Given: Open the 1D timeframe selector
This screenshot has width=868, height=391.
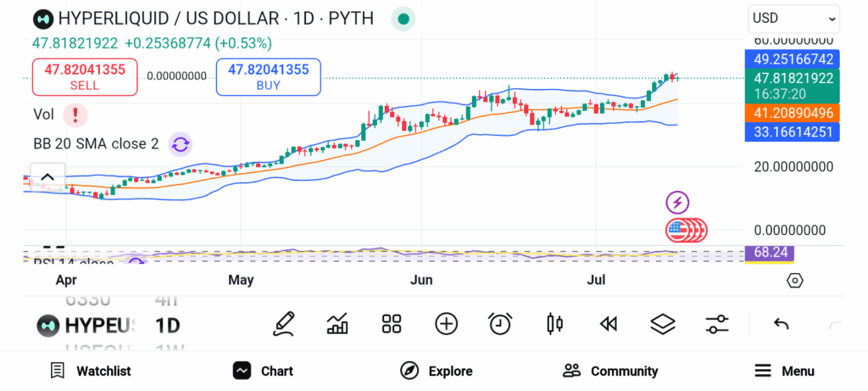Looking at the screenshot, I should 167,325.
